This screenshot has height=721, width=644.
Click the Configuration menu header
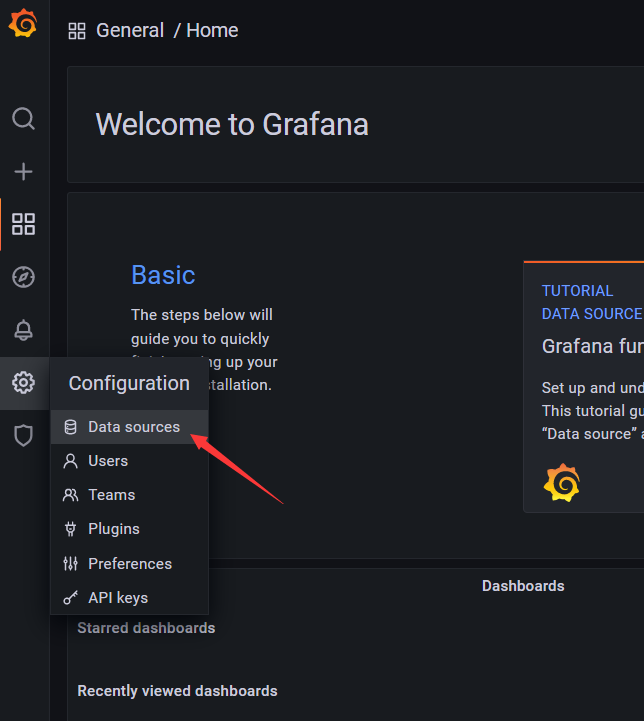point(129,383)
